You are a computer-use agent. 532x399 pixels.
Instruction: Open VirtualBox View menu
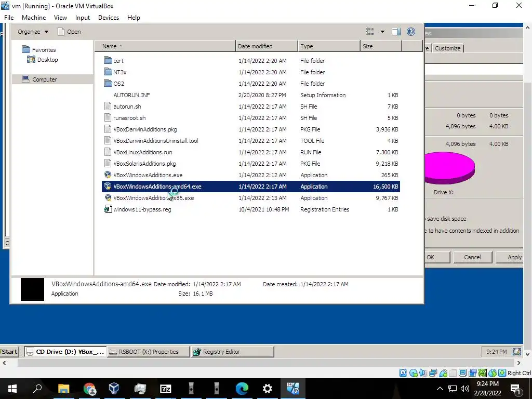(60, 18)
